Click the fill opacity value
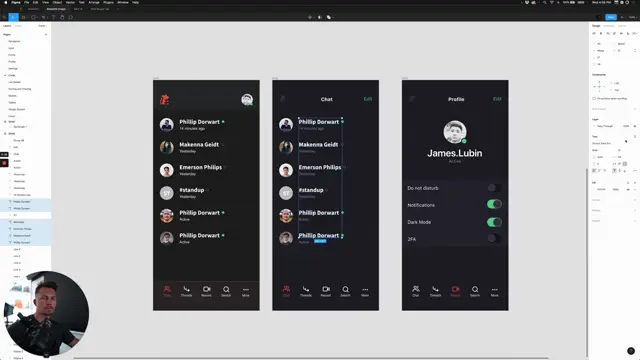This screenshot has height=360, width=640. coord(616,189)
